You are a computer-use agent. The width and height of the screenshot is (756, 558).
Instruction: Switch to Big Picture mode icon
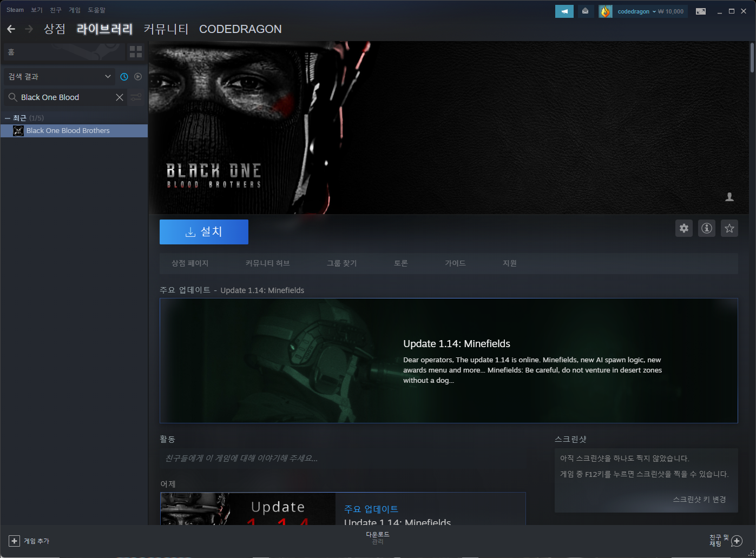pyautogui.click(x=701, y=11)
